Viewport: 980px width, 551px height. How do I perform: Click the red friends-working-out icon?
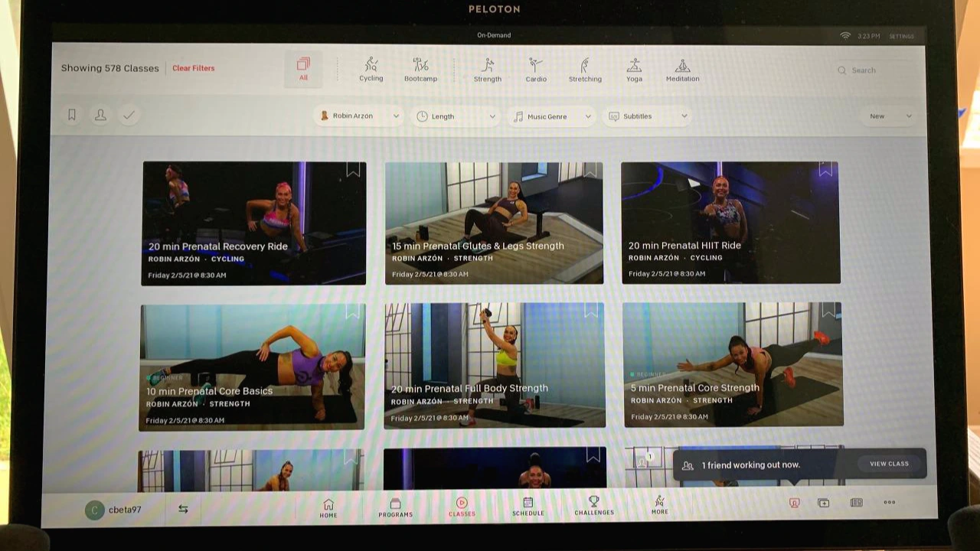pos(794,503)
